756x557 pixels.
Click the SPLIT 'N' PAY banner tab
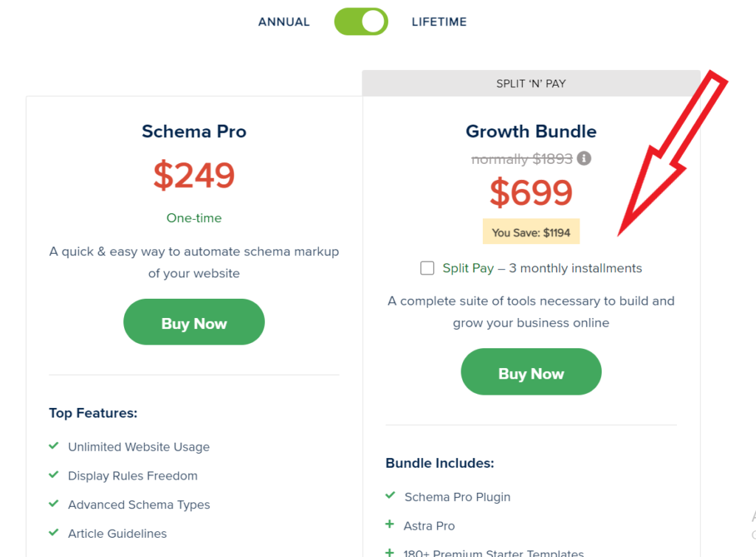point(531,83)
